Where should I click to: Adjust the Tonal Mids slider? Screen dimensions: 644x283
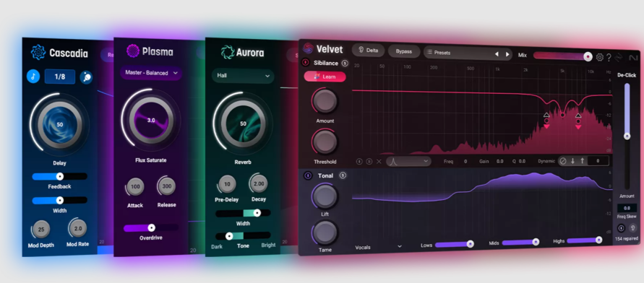[520, 243]
